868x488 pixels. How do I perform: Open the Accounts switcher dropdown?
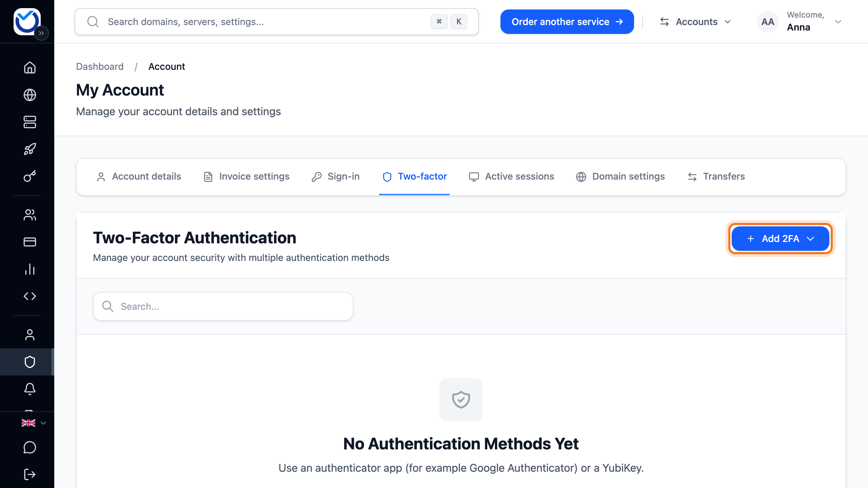point(695,22)
